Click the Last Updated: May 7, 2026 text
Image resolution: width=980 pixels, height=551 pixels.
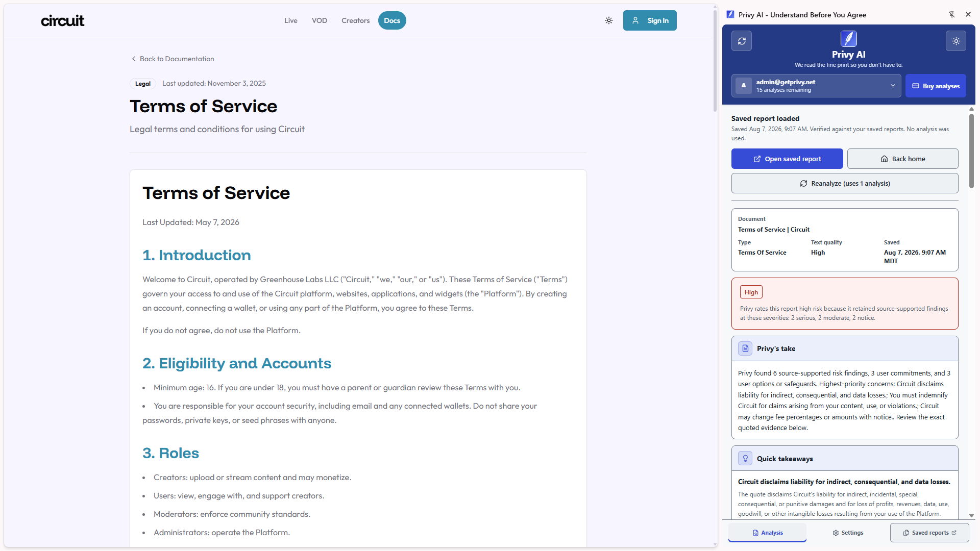tap(191, 222)
